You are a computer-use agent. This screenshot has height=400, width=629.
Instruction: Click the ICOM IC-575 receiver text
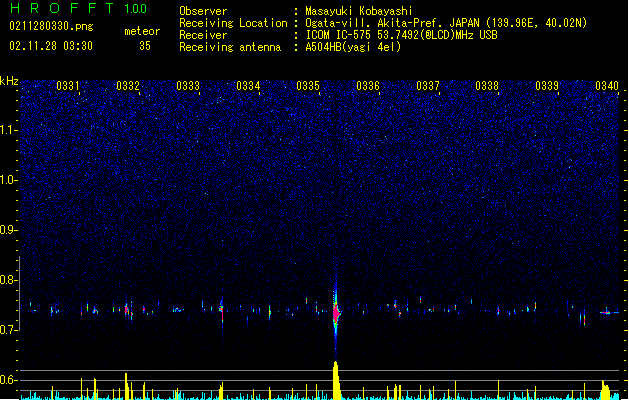click(x=401, y=35)
